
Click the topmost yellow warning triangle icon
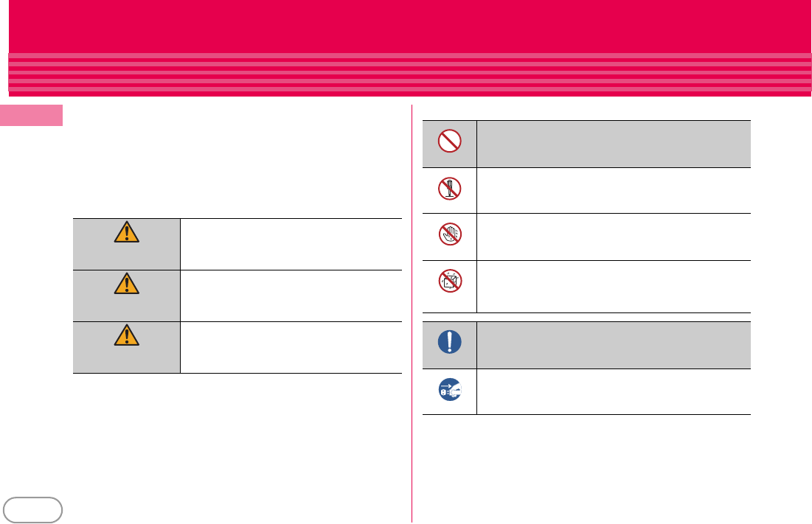tap(126, 232)
